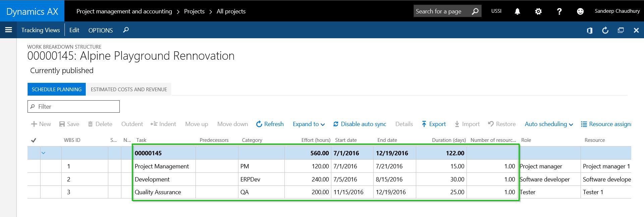Click into the Filter input field

click(x=77, y=107)
